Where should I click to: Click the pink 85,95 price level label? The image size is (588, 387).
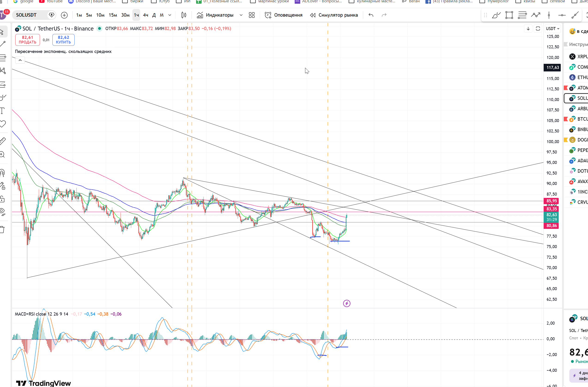coord(552,201)
